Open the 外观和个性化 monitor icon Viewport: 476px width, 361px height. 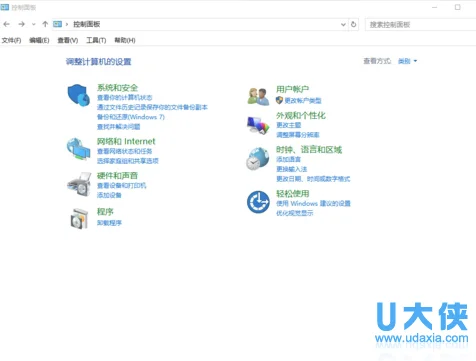click(x=258, y=125)
